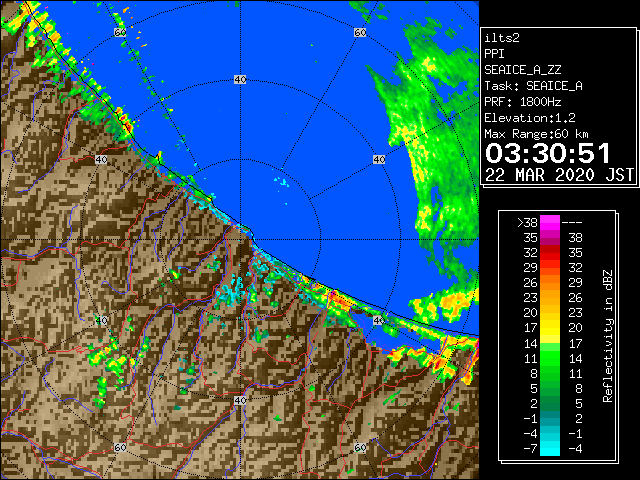Click the small cyan echo cluster offshore near the center
Image resolution: width=640 pixels, height=480 pixels.
tap(282, 182)
